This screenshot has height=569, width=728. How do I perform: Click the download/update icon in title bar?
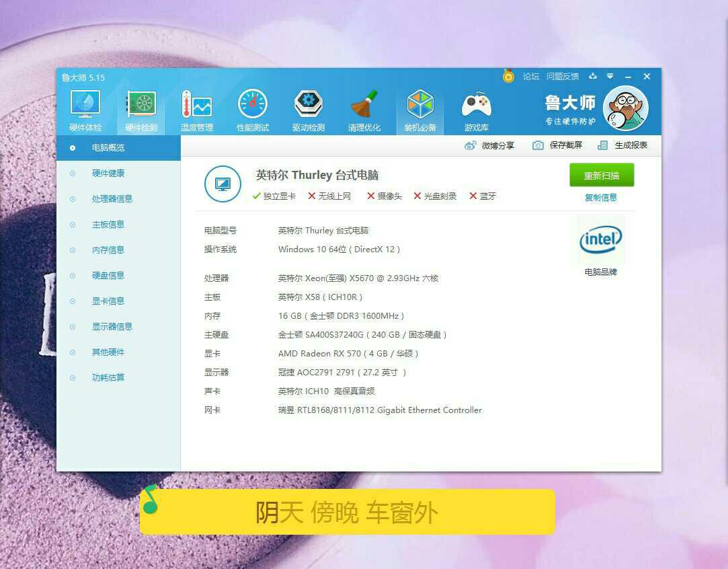[593, 77]
